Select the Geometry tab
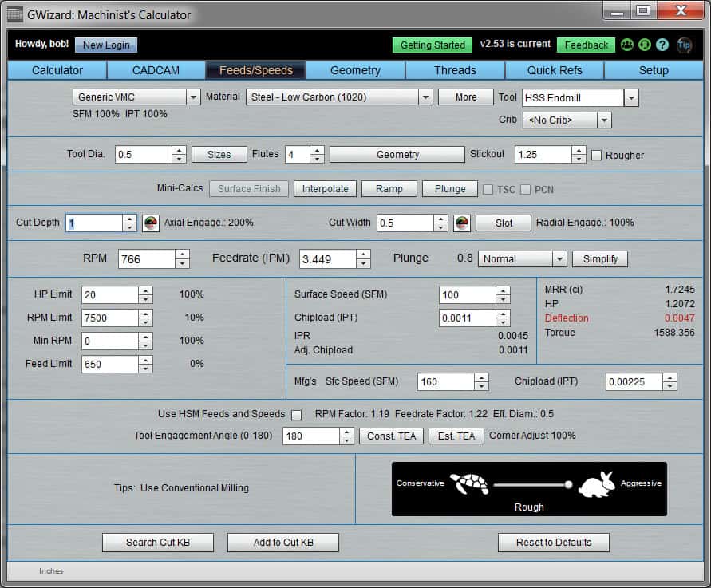Image resolution: width=711 pixels, height=588 pixels. point(356,70)
